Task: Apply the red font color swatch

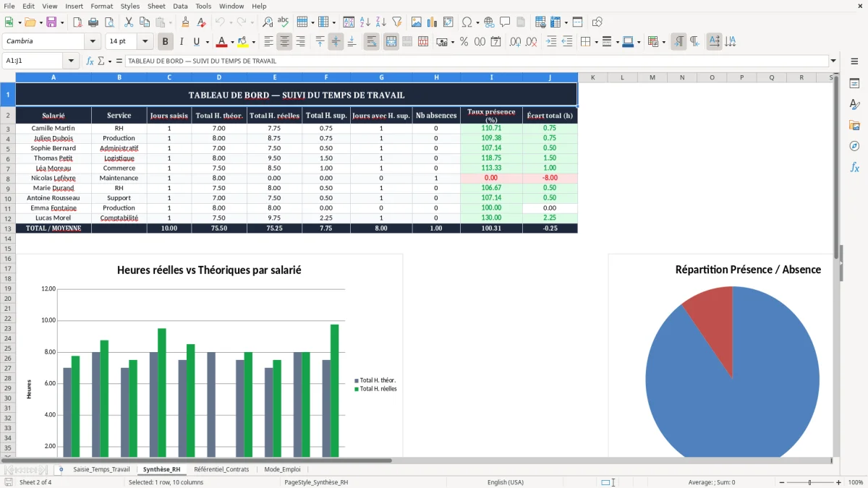Action: tap(221, 42)
